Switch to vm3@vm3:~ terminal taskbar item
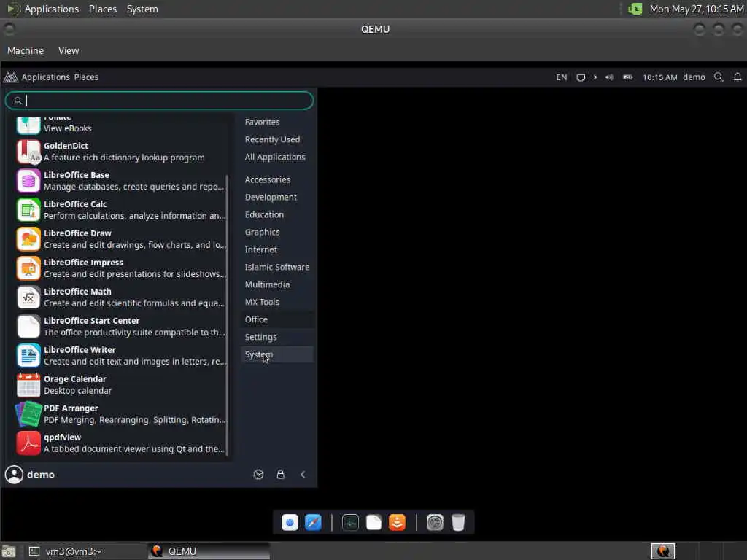The width and height of the screenshot is (747, 560). point(85,551)
